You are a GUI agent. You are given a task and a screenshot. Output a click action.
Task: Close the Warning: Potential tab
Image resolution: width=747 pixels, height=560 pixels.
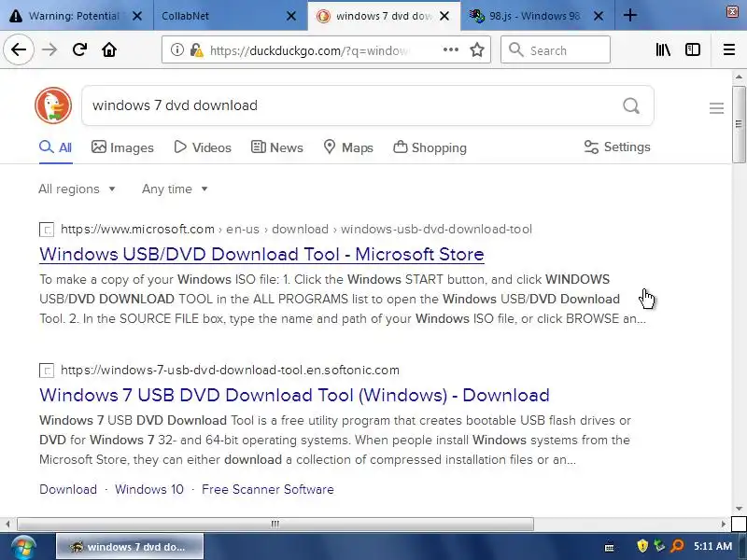[137, 16]
